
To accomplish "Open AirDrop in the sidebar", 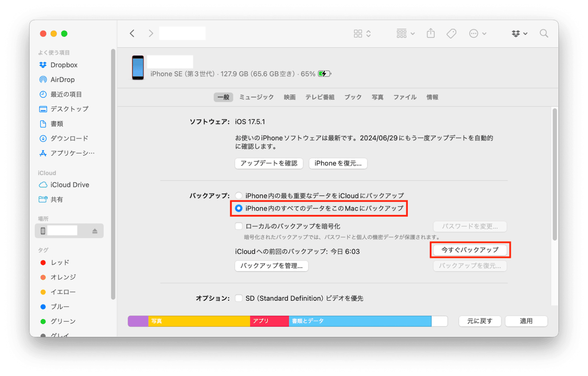I will (x=63, y=80).
